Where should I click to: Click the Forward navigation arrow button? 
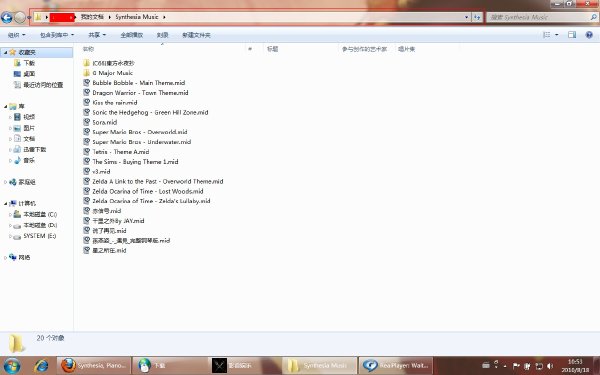click(x=20, y=17)
